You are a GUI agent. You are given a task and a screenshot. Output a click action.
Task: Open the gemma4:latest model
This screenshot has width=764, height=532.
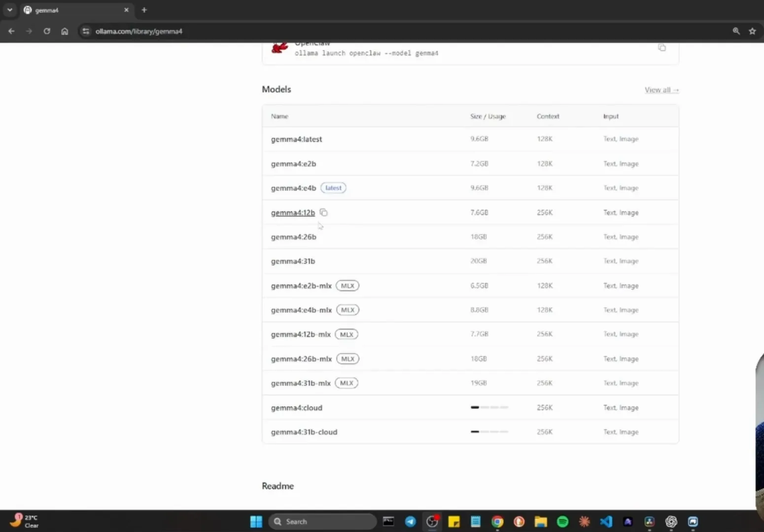coord(296,139)
